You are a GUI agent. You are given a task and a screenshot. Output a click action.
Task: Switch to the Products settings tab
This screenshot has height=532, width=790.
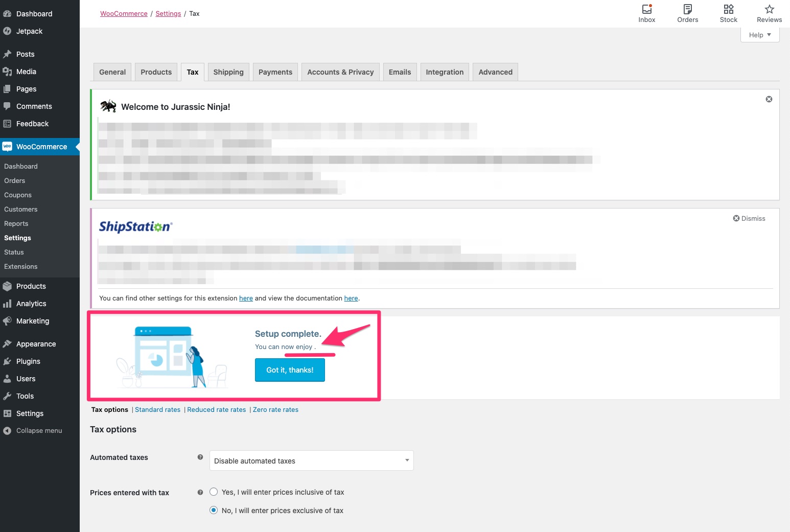[156, 72]
